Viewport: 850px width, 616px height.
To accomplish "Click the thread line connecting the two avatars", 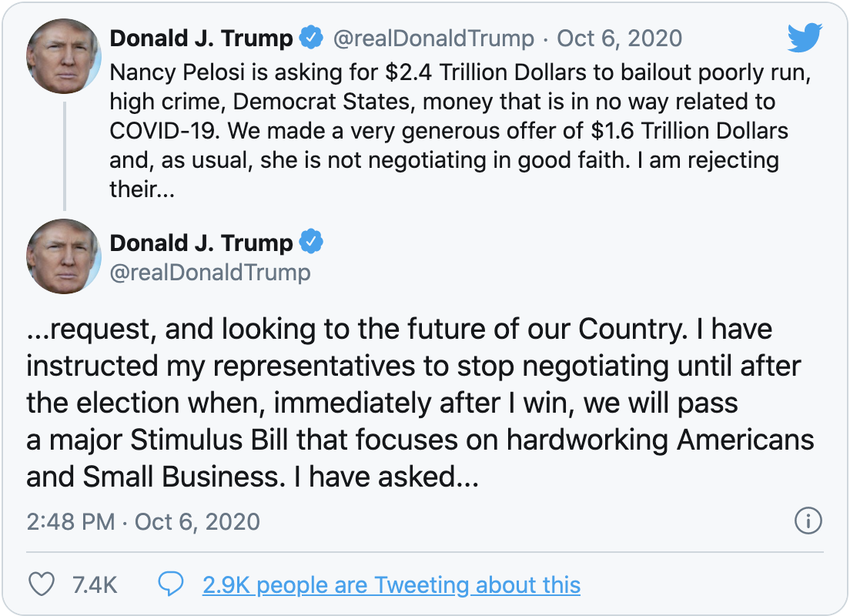I will pyautogui.click(x=64, y=156).
